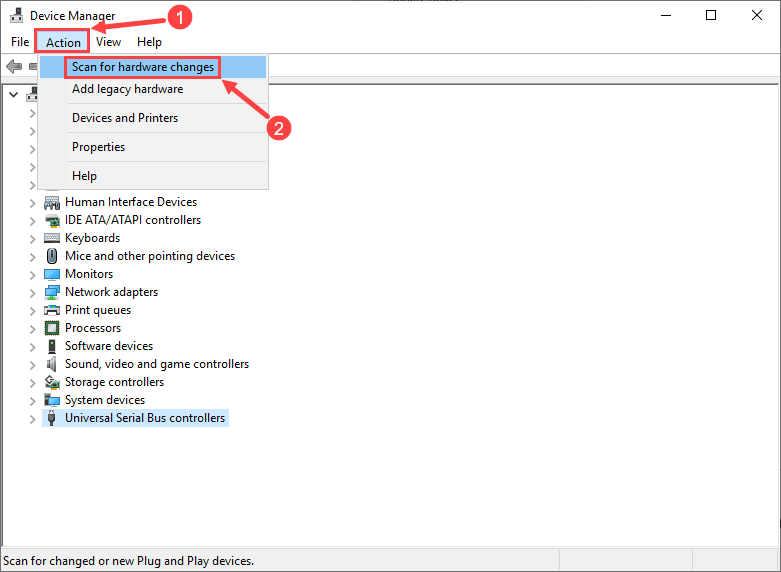Expand the Processors category

click(32, 328)
